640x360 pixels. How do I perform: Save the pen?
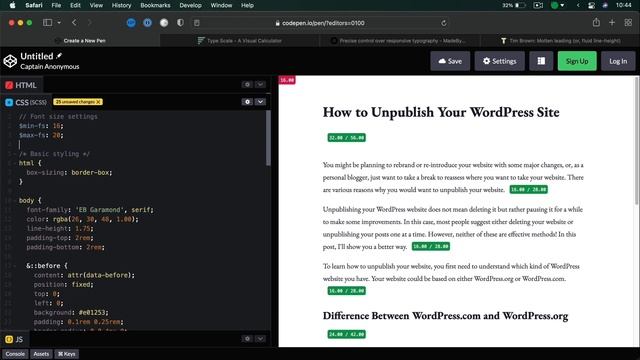(450, 61)
